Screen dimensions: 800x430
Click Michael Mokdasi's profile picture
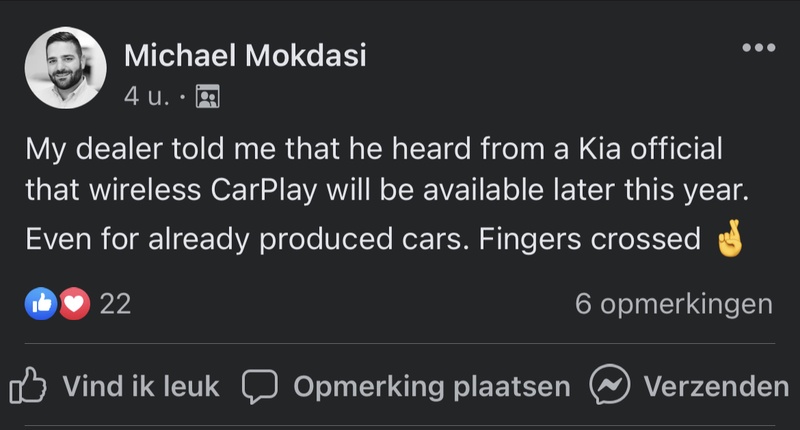[66, 68]
